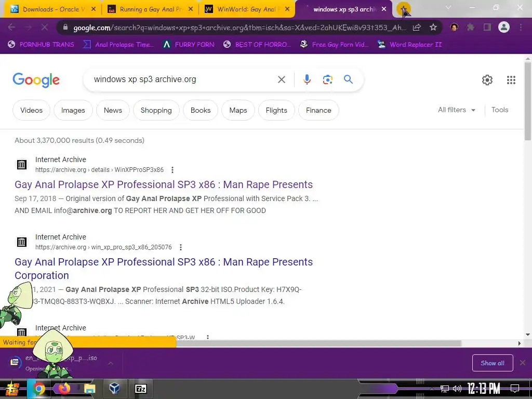Share this page from address bar
Viewport: 532px width, 399px height.
[x=417, y=28]
